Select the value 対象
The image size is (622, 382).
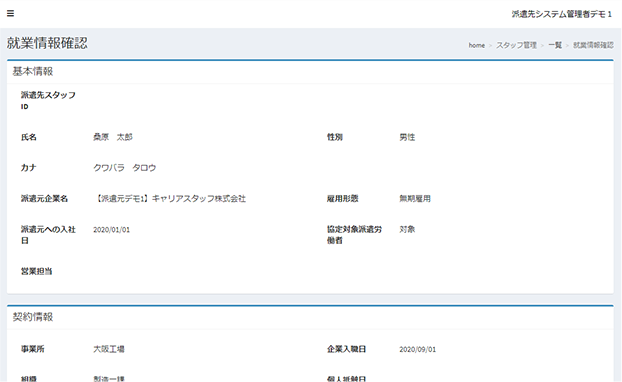(407, 229)
